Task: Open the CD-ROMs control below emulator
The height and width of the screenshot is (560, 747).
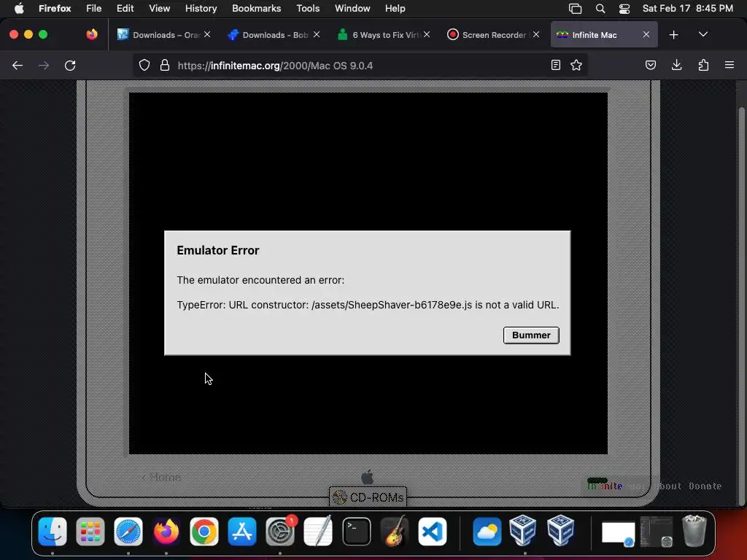Action: pyautogui.click(x=368, y=497)
